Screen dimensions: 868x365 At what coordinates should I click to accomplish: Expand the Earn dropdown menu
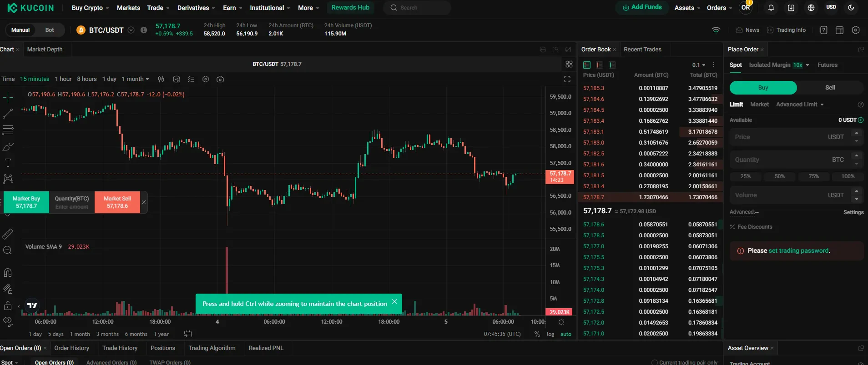tap(232, 8)
